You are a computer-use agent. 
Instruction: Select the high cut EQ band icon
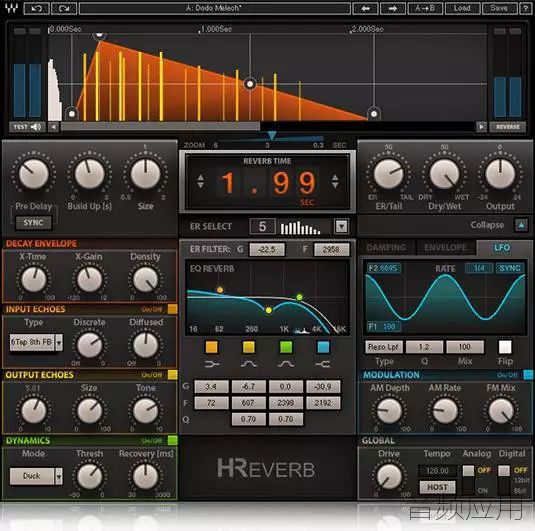coord(323,364)
